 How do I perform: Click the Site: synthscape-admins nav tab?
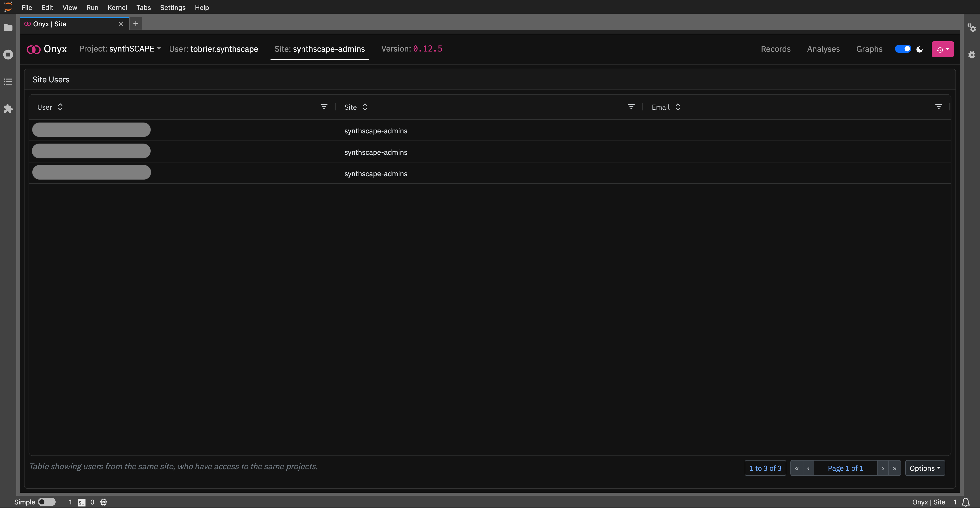tap(320, 49)
